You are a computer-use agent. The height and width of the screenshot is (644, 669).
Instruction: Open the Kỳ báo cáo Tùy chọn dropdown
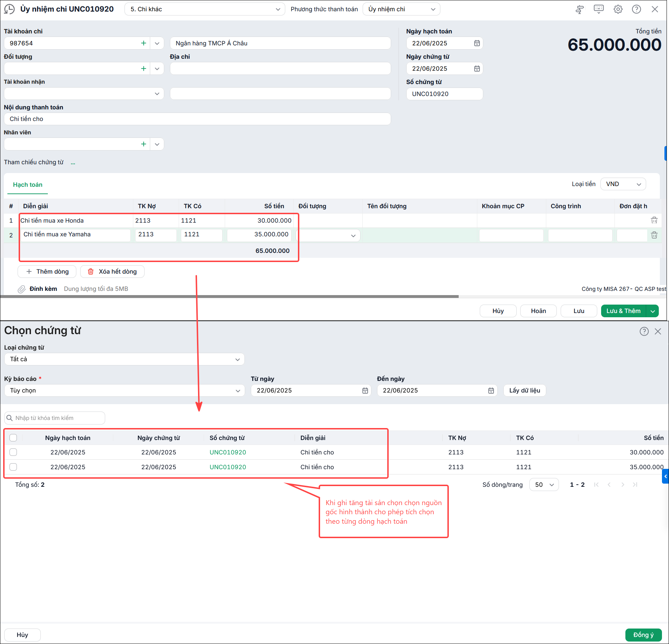click(x=125, y=390)
